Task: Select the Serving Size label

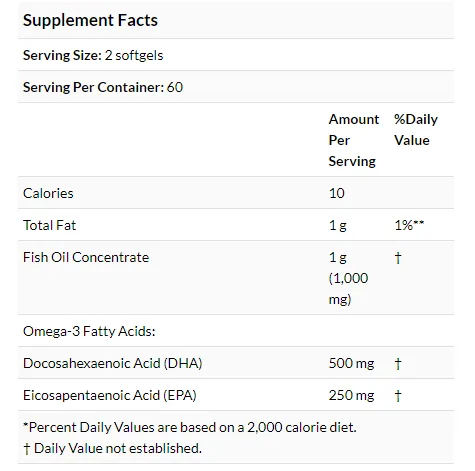Action: [x=62, y=55]
